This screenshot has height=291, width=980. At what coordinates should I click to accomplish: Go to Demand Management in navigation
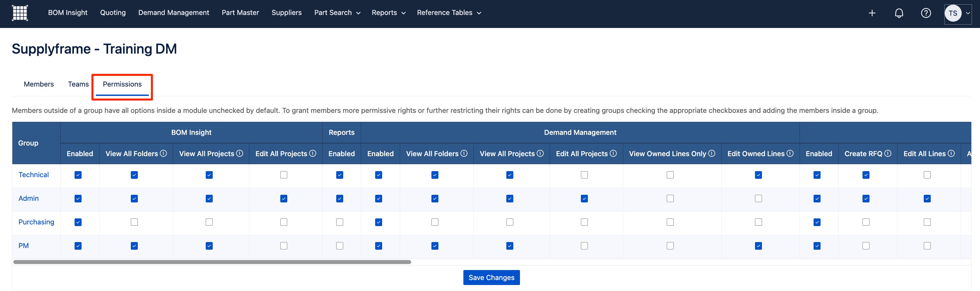(x=173, y=13)
